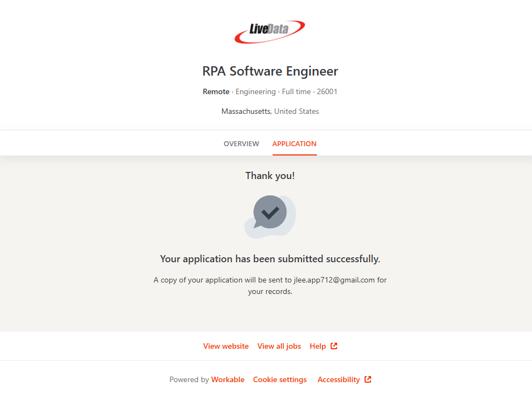This screenshot has height=398, width=532.
Task: Click the RPA Software Engineer job title
Action: point(270,71)
